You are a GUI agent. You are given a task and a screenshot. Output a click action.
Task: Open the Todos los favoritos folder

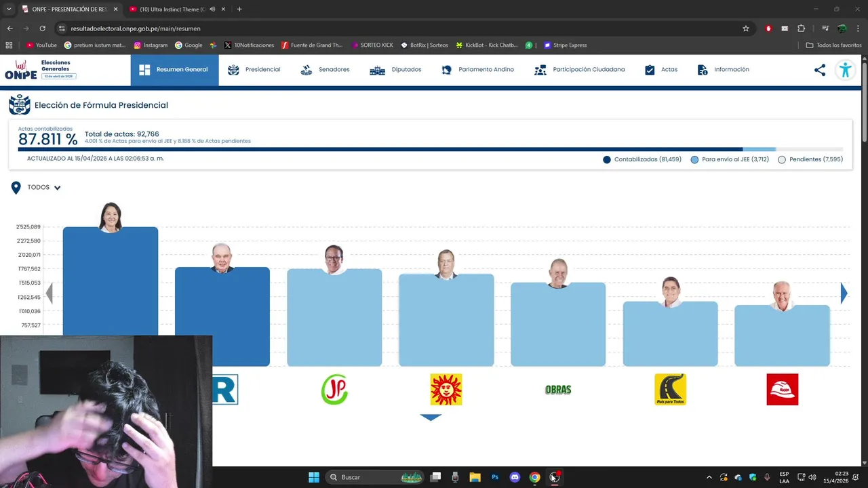click(834, 45)
